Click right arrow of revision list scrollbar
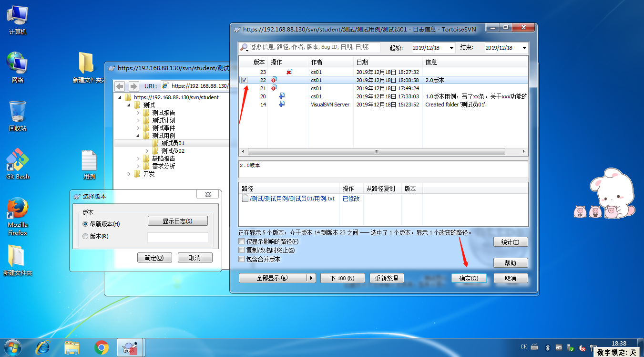 point(524,151)
